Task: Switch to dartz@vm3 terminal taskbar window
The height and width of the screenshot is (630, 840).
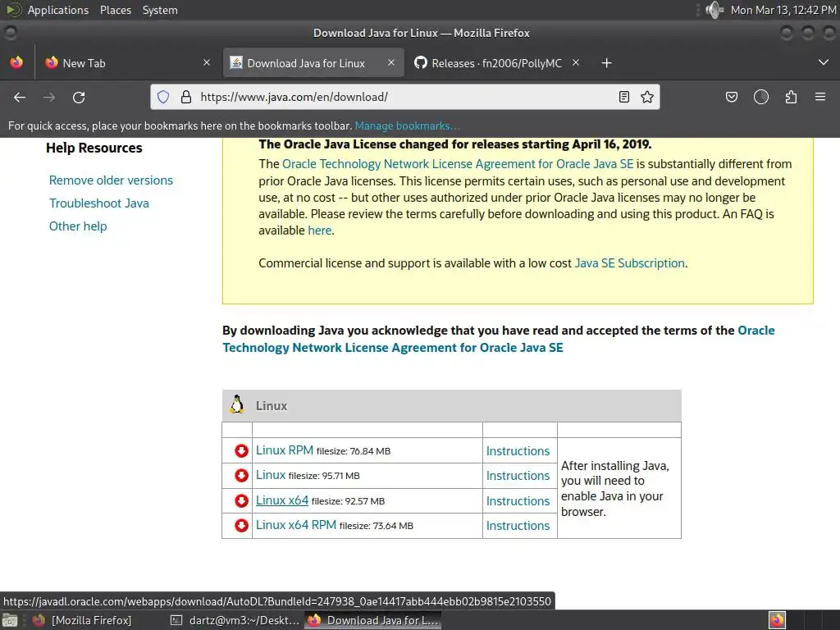Action: click(235, 620)
